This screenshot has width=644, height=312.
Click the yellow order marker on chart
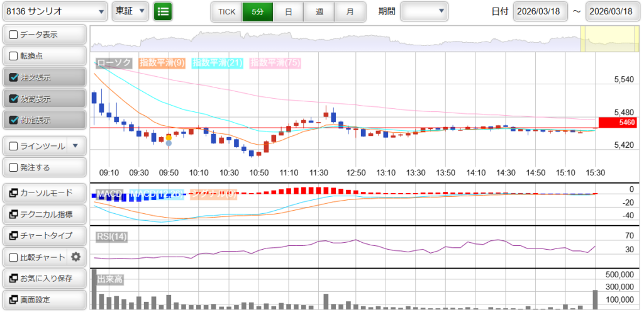point(169,137)
